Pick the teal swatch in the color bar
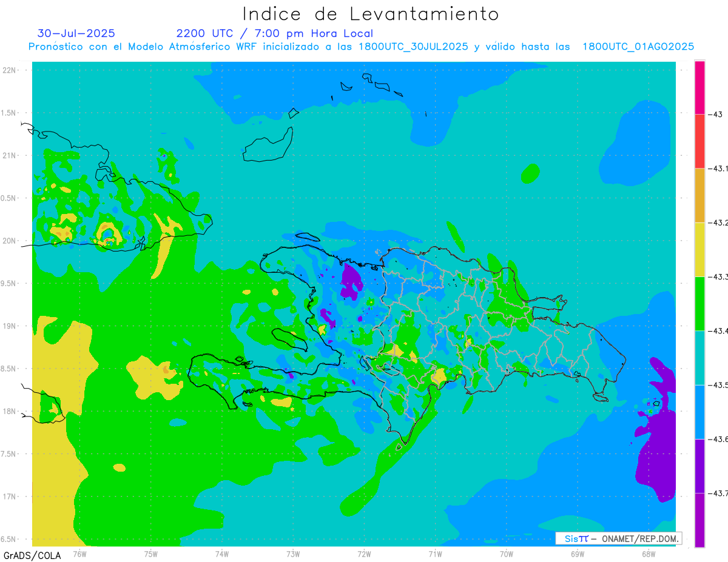This screenshot has height=562, width=728. point(699,358)
